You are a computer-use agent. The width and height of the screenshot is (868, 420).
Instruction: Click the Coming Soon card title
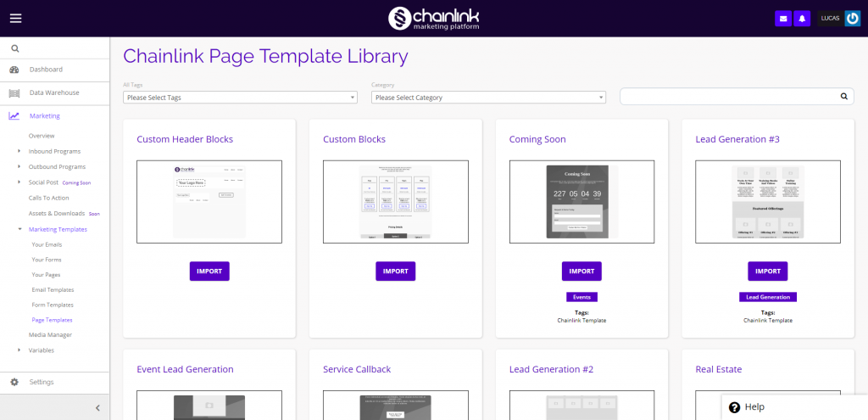coord(537,139)
